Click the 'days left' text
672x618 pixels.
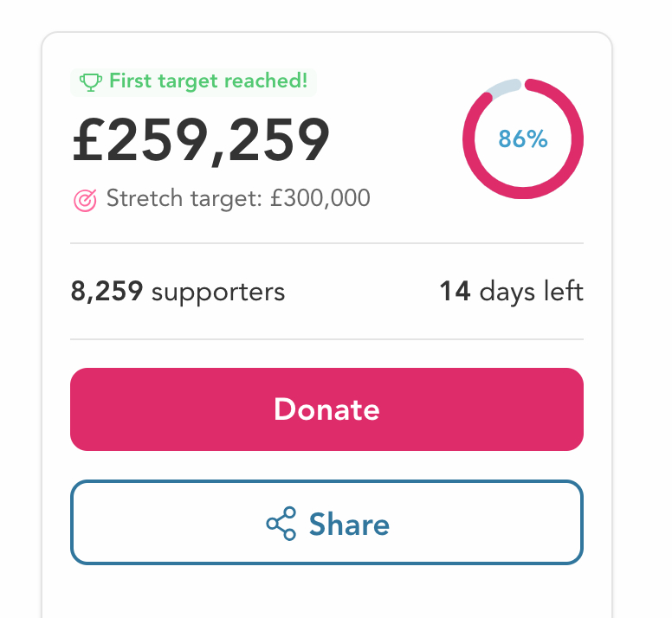pos(532,292)
